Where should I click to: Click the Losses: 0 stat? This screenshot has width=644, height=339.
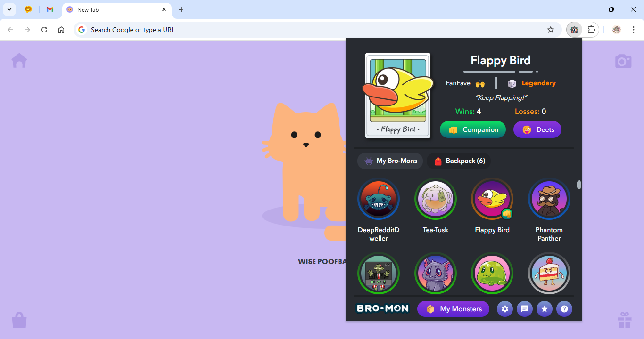coord(530,112)
